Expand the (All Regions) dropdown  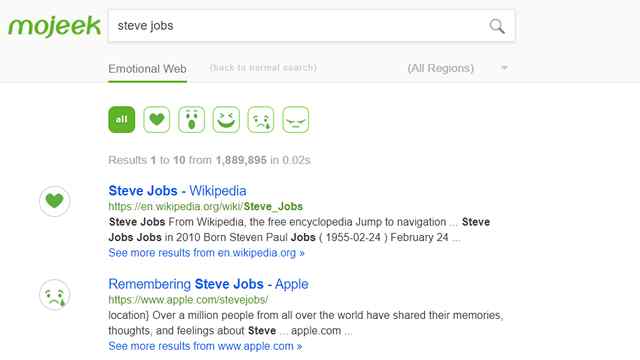(458, 68)
